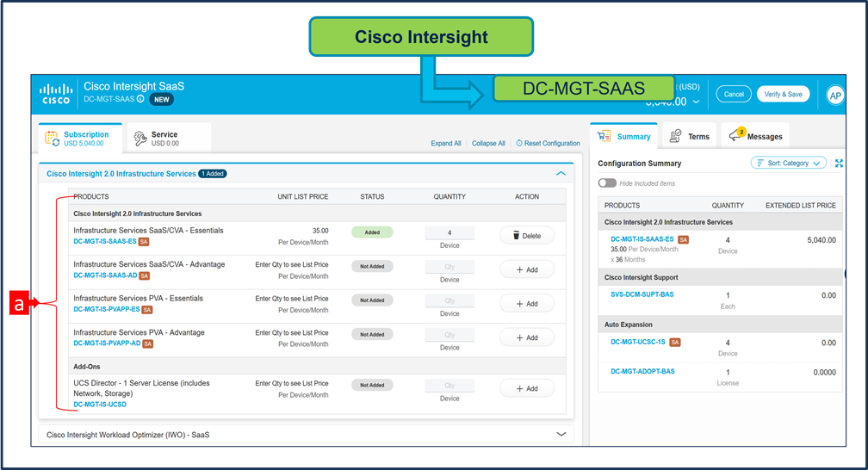Open DC-MGT-IS-PVAPP-AD product link
This screenshot has width=868, height=470.
click(x=107, y=343)
